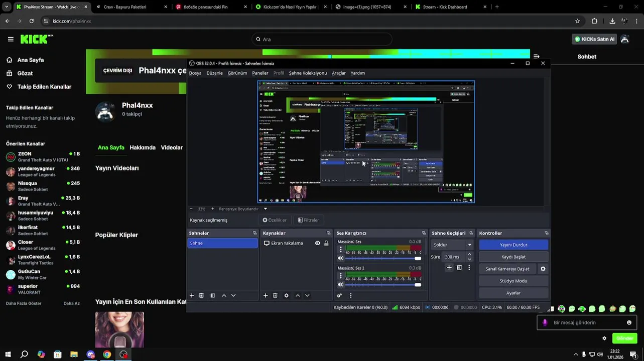This screenshot has width=644, height=361.
Task: Zoom out the OBS preview with the minus icon
Action: 191,209
